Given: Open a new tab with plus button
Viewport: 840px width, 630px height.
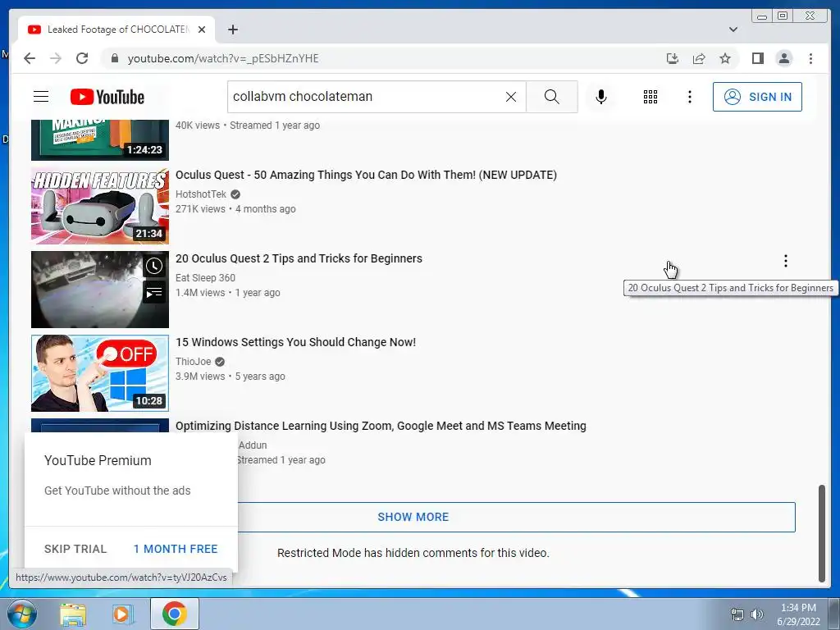Looking at the screenshot, I should pyautogui.click(x=232, y=30).
